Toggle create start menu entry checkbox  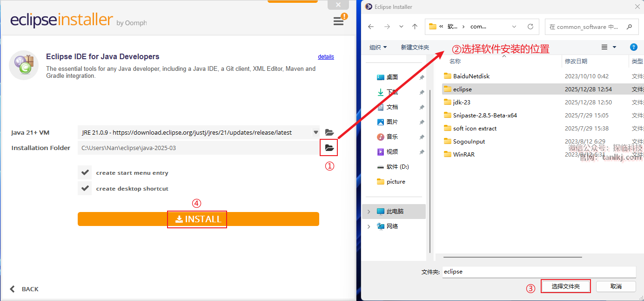(85, 172)
